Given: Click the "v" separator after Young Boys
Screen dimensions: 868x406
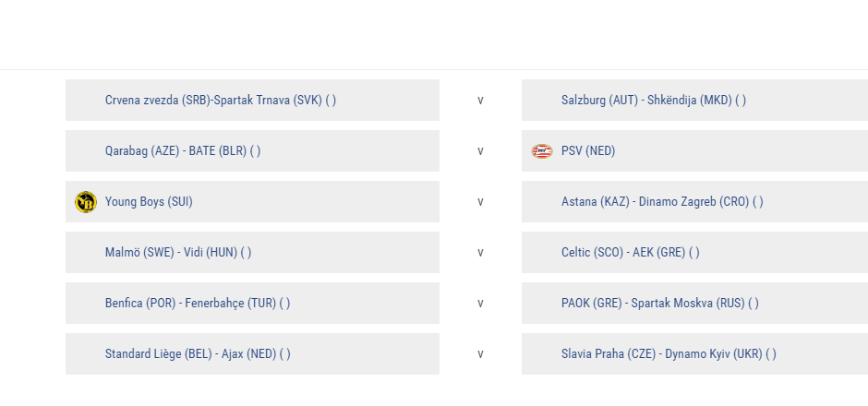Looking at the screenshot, I should tap(480, 202).
